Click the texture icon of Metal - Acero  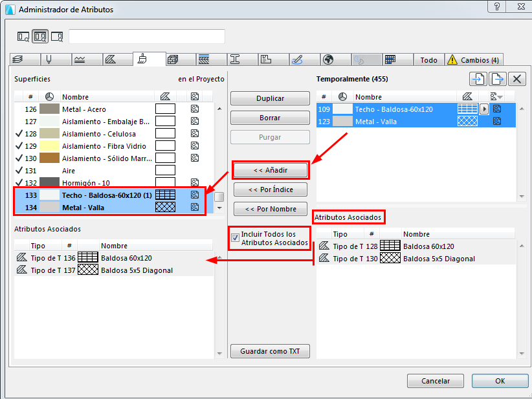tap(195, 109)
